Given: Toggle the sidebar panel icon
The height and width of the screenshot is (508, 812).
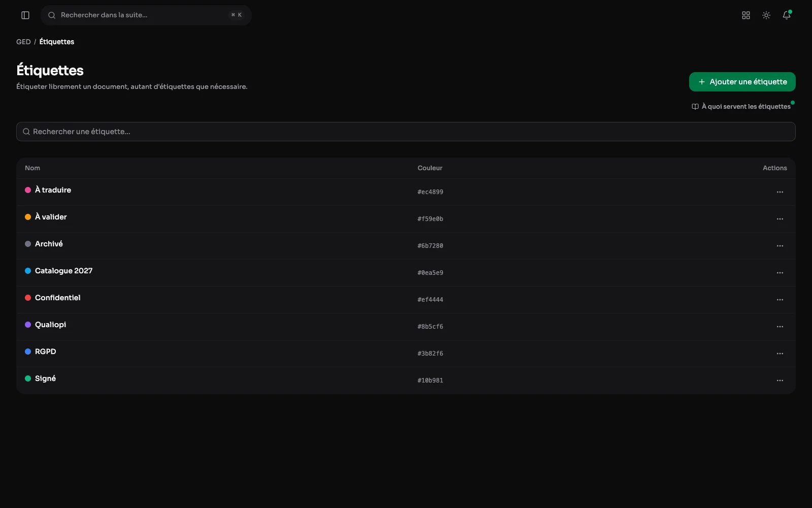Looking at the screenshot, I should 25,15.
